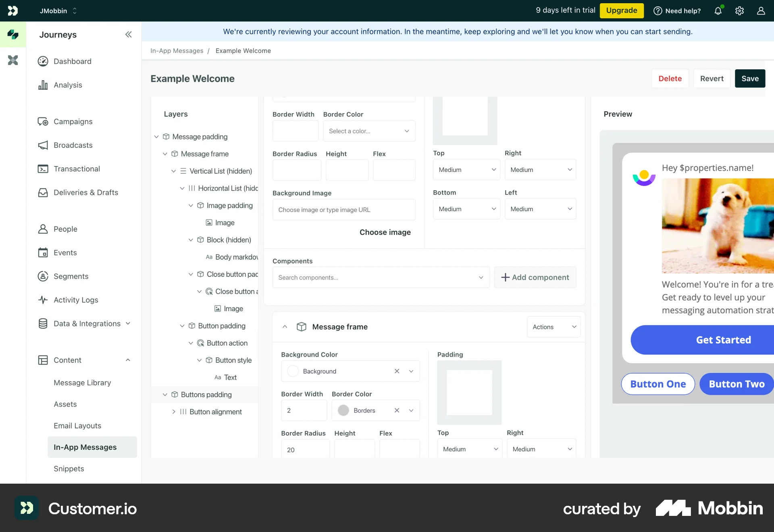Open the Events calendar icon
Image resolution: width=774 pixels, height=532 pixels.
43,252
